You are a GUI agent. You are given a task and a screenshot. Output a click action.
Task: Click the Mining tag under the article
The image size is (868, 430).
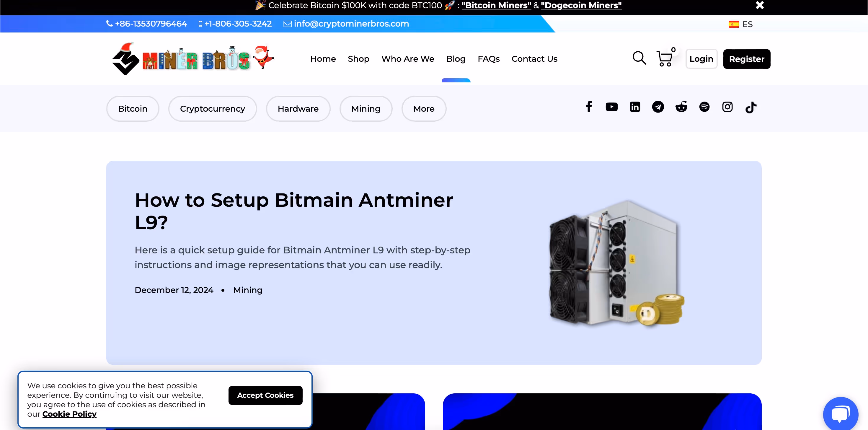[248, 290]
